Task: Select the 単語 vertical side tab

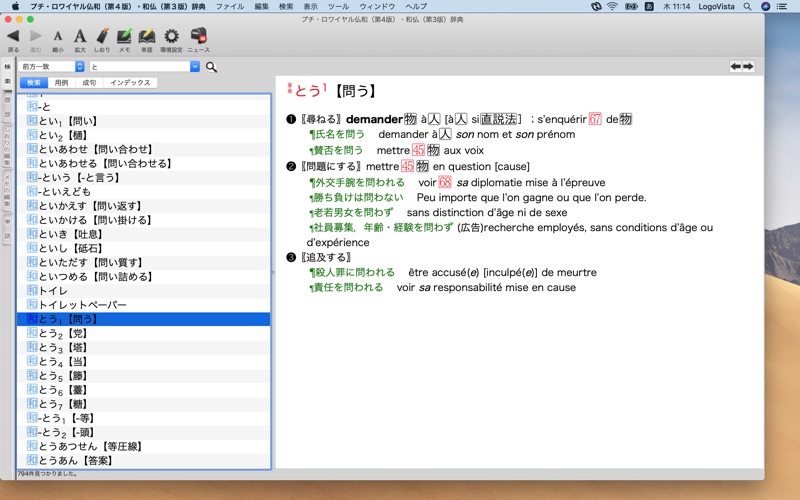Action: pyautogui.click(x=7, y=229)
